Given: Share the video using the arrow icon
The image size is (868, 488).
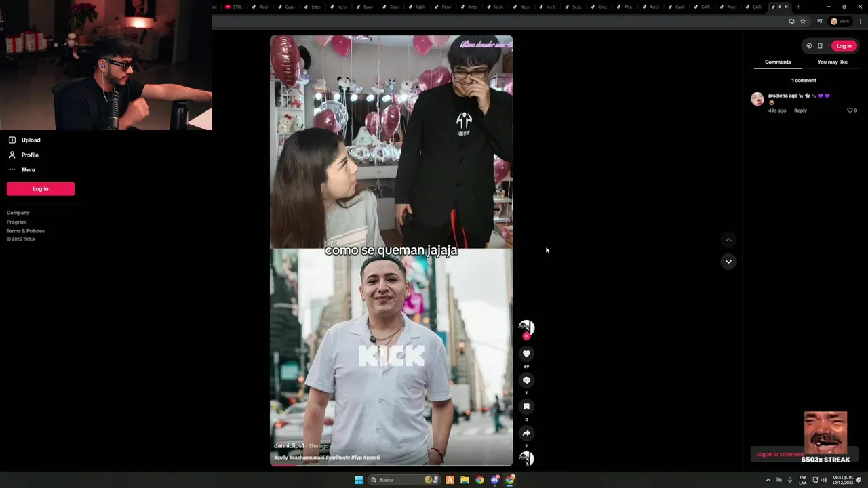Looking at the screenshot, I should 526,433.
